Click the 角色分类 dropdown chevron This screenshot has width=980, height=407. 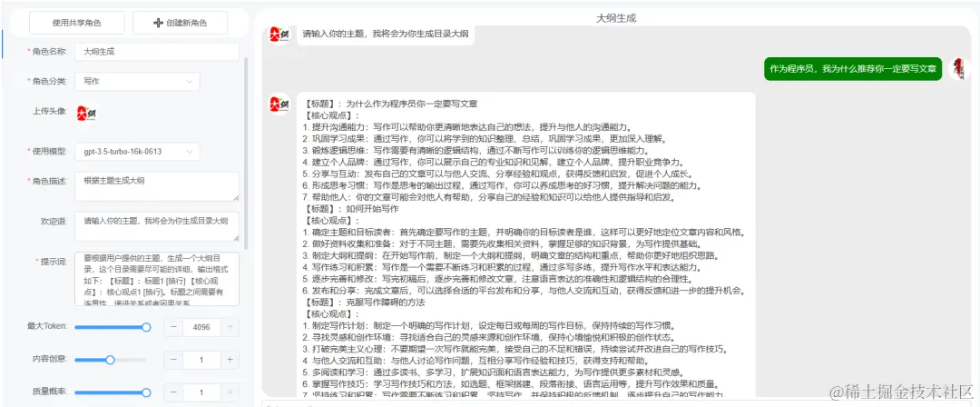coord(190,82)
